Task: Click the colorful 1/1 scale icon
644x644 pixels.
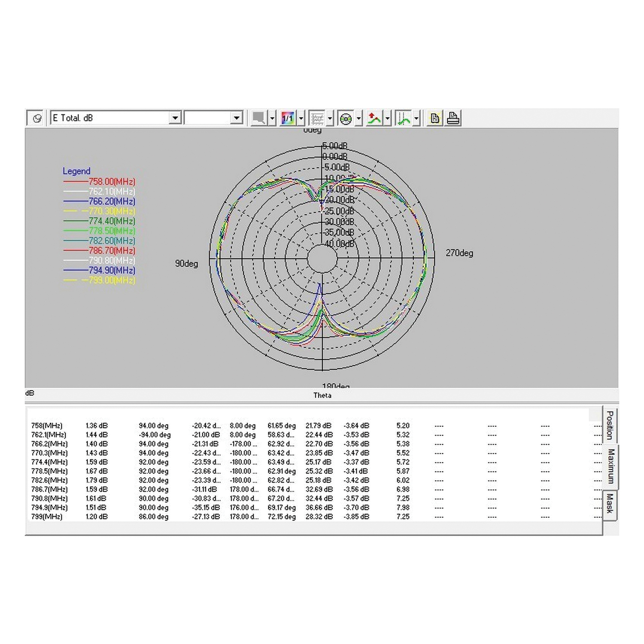Action: [x=287, y=118]
